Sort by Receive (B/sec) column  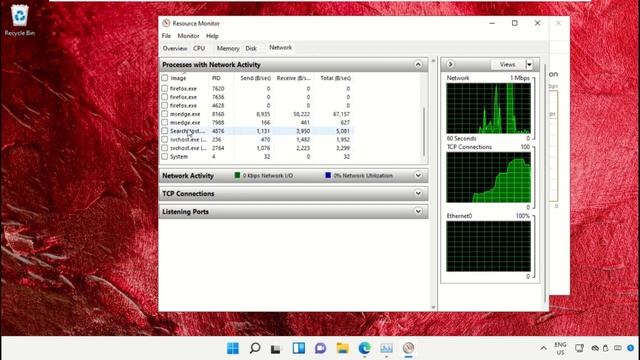click(293, 78)
